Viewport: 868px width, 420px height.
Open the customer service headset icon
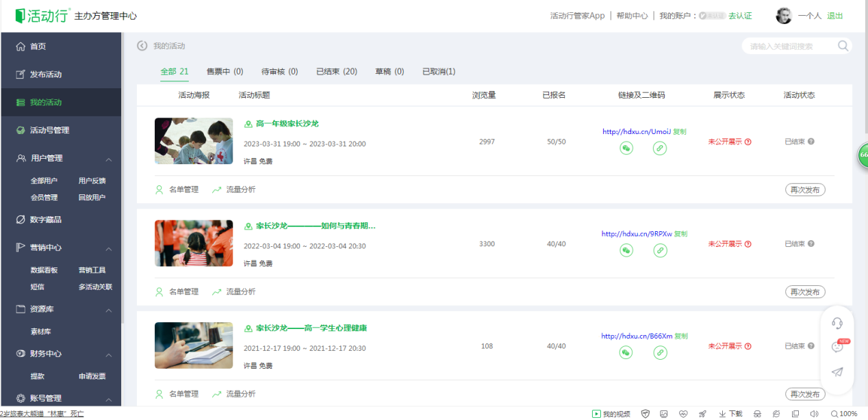point(837,324)
